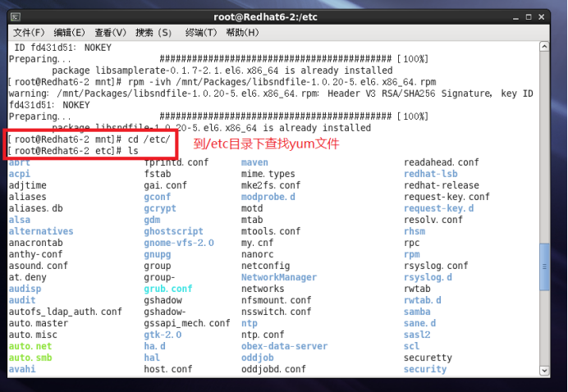
Task: Click the 'NetworkManager' directory entry
Action: point(279,278)
